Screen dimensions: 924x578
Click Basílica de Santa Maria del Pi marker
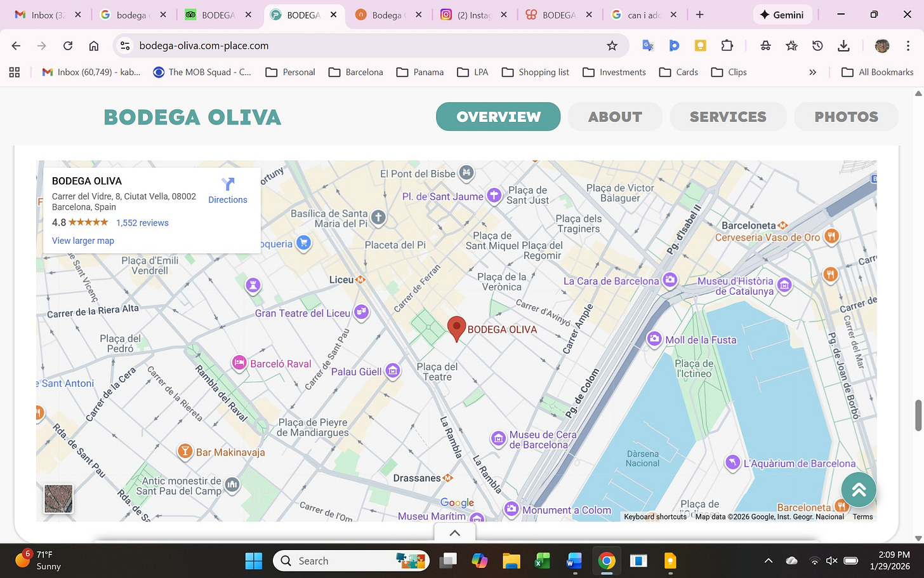[378, 218]
